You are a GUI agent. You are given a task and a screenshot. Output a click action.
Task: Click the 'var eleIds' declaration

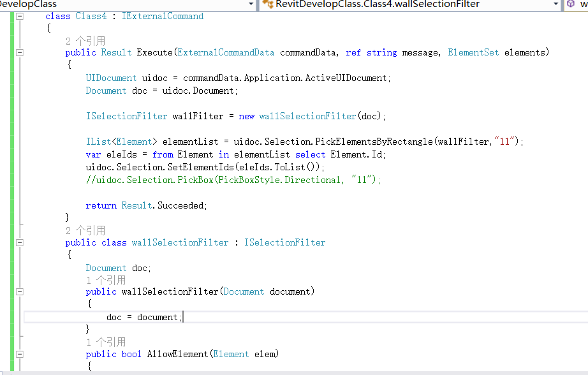coord(112,154)
